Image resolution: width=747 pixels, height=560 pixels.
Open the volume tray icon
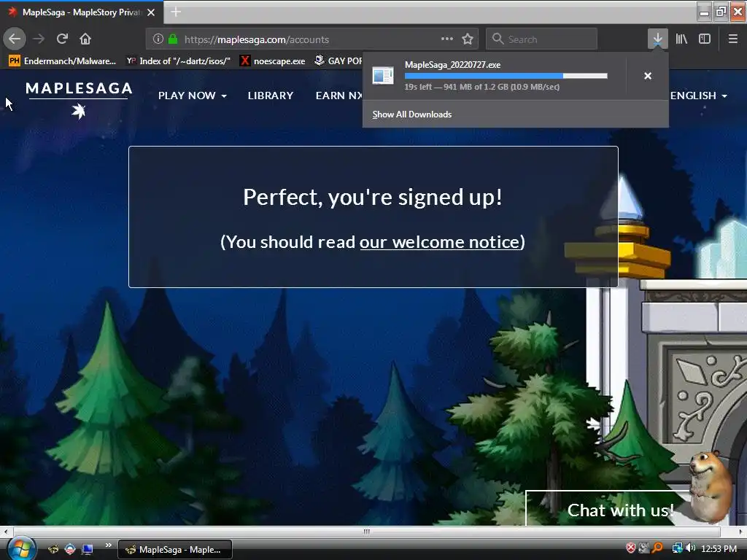pos(691,548)
